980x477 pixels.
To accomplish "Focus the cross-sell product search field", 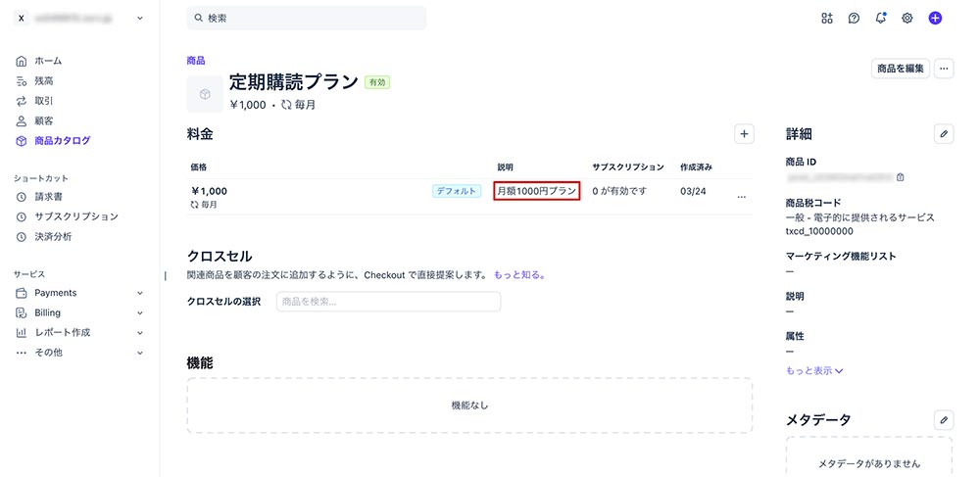I will click(388, 302).
